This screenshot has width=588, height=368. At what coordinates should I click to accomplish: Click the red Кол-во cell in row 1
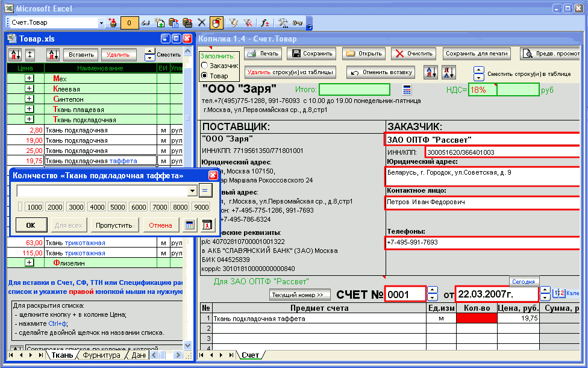tap(477, 319)
